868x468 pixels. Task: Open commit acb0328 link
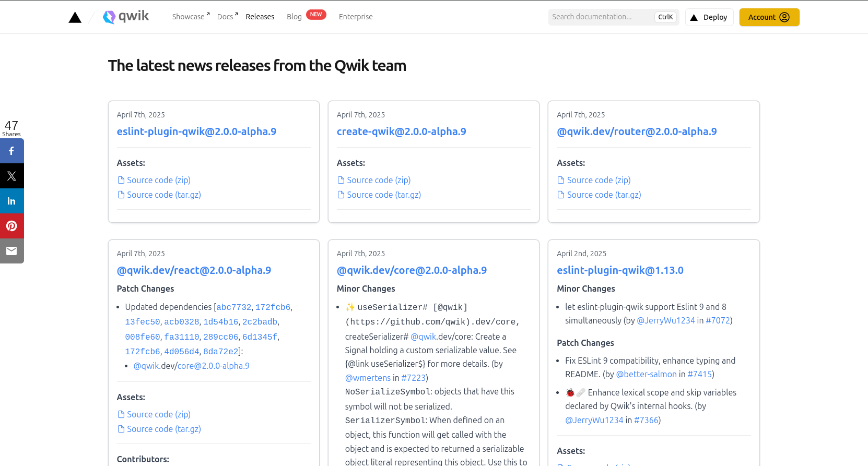point(182,322)
